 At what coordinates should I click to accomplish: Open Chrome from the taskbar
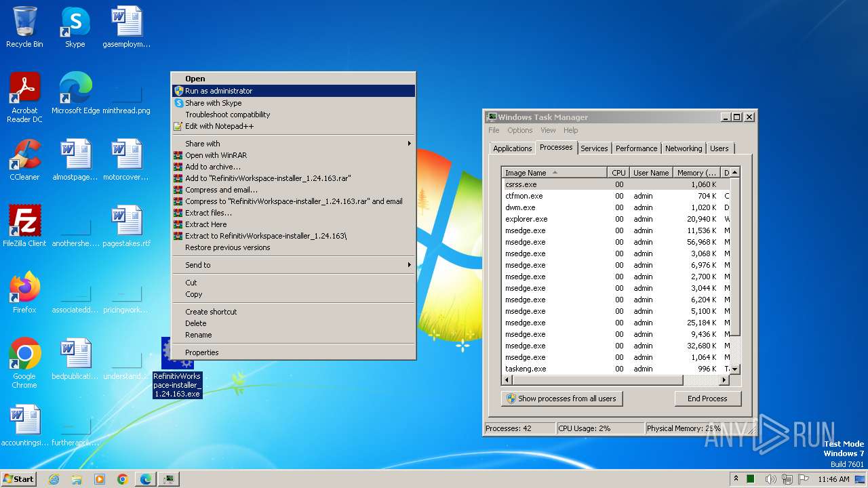point(122,479)
